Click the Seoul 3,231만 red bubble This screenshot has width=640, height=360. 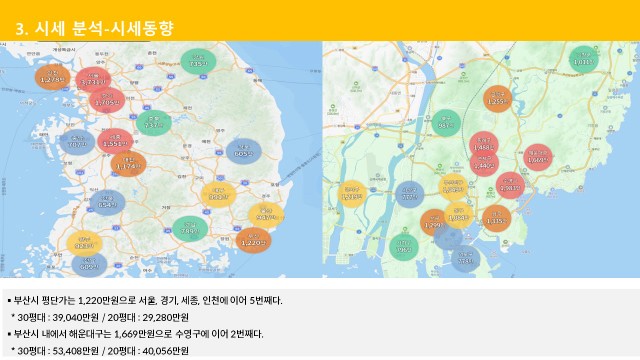93,80
